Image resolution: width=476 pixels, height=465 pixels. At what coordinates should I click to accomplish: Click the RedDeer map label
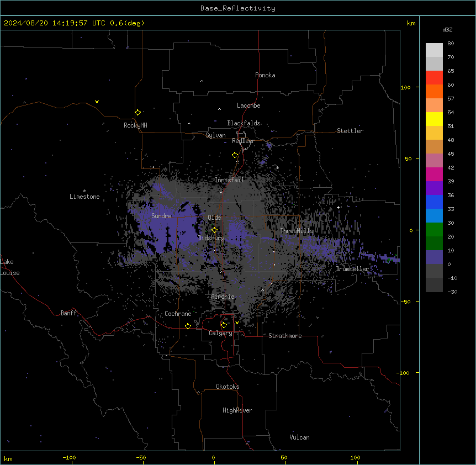pyautogui.click(x=243, y=141)
